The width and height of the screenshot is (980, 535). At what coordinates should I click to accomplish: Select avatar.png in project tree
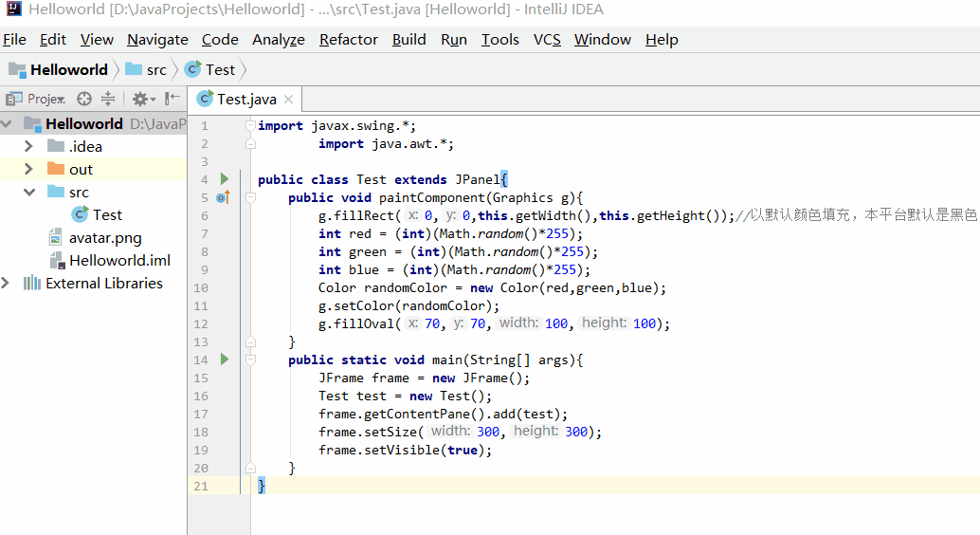point(105,238)
